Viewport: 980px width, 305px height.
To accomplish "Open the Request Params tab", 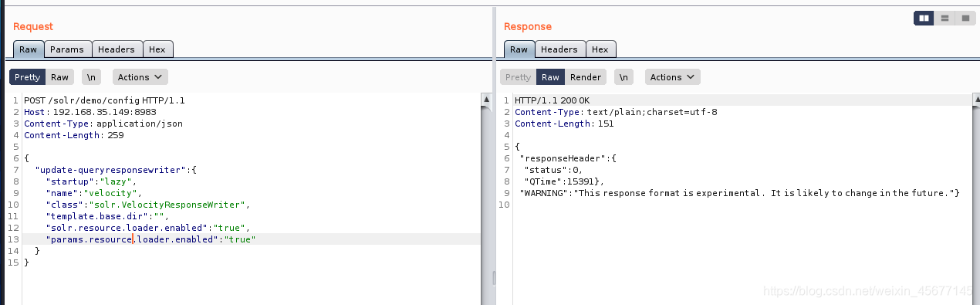I will (67, 49).
